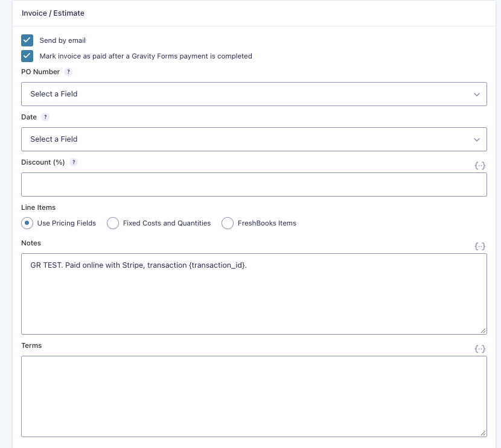Click the Mark invoice as paid label text
The image size is (501, 448).
pos(145,56)
